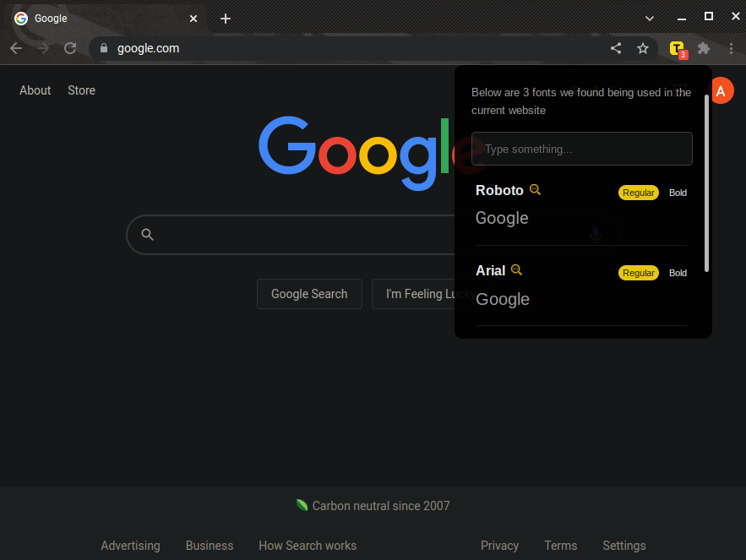
Task: Select Regular weight for Arial
Action: [639, 273]
